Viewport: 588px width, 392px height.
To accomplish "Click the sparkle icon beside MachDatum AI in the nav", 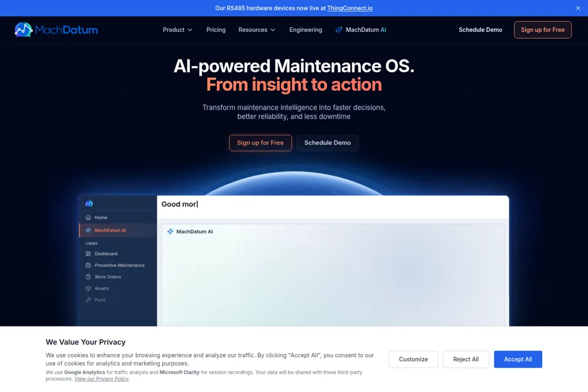I will pyautogui.click(x=339, y=29).
